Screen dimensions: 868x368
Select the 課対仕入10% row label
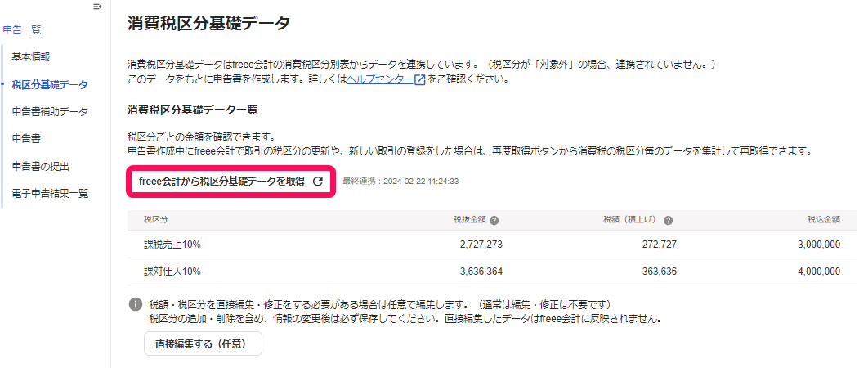pyautogui.click(x=172, y=272)
